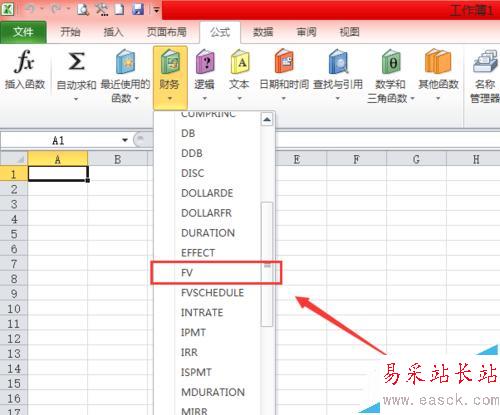Select cell A1
This screenshot has height=415, width=500.
pos(58,173)
